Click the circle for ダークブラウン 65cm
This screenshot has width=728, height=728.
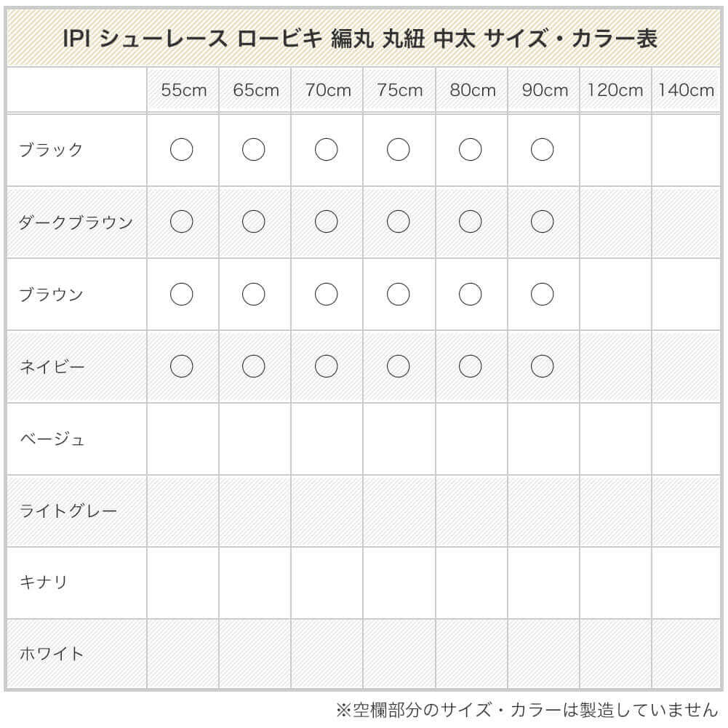(x=253, y=222)
